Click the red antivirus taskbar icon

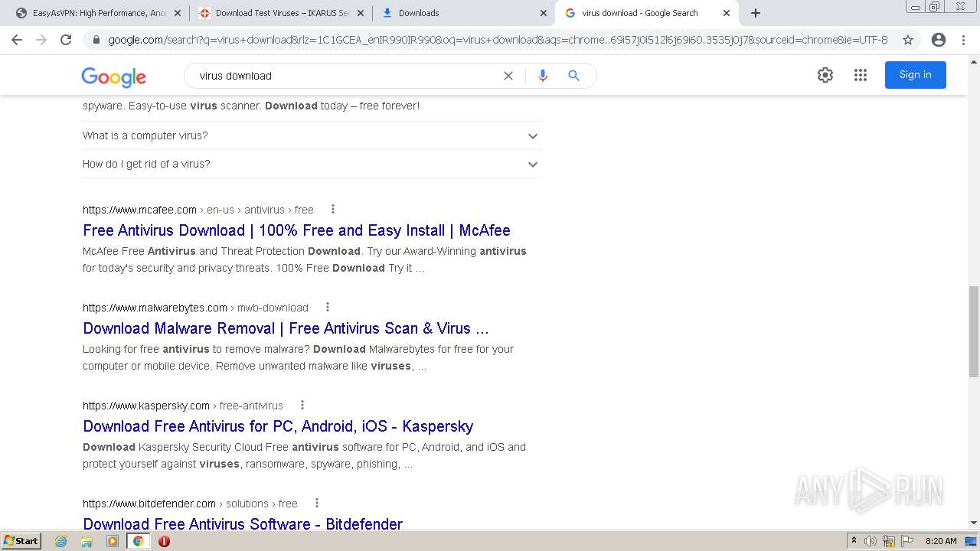click(164, 541)
